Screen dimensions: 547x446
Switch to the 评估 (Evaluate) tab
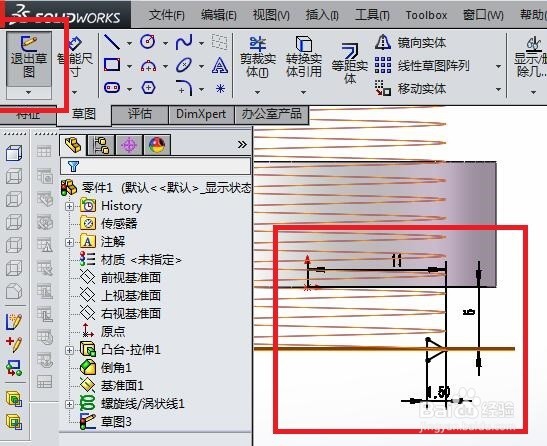(140, 114)
